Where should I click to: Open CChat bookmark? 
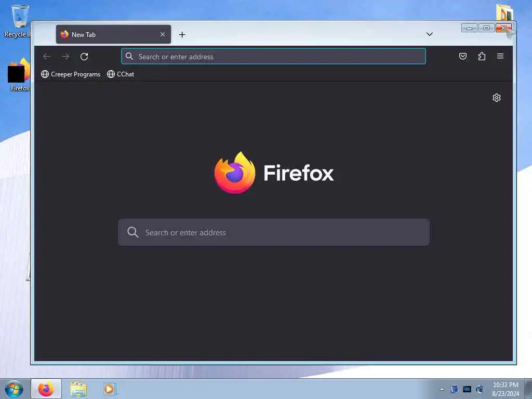tap(121, 74)
